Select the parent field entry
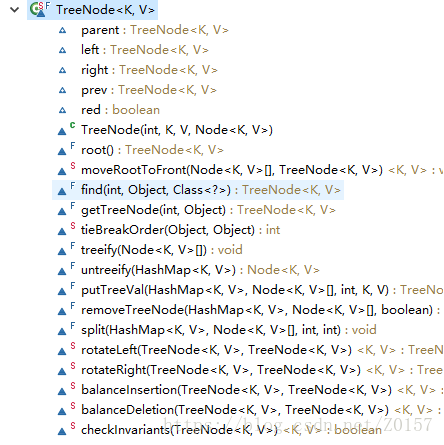 [x=155, y=30]
